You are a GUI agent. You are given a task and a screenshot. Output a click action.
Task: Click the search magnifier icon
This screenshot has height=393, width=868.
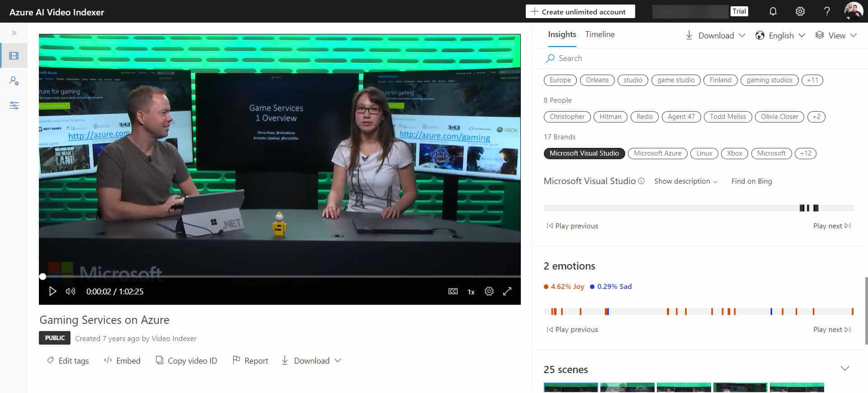[x=550, y=58]
